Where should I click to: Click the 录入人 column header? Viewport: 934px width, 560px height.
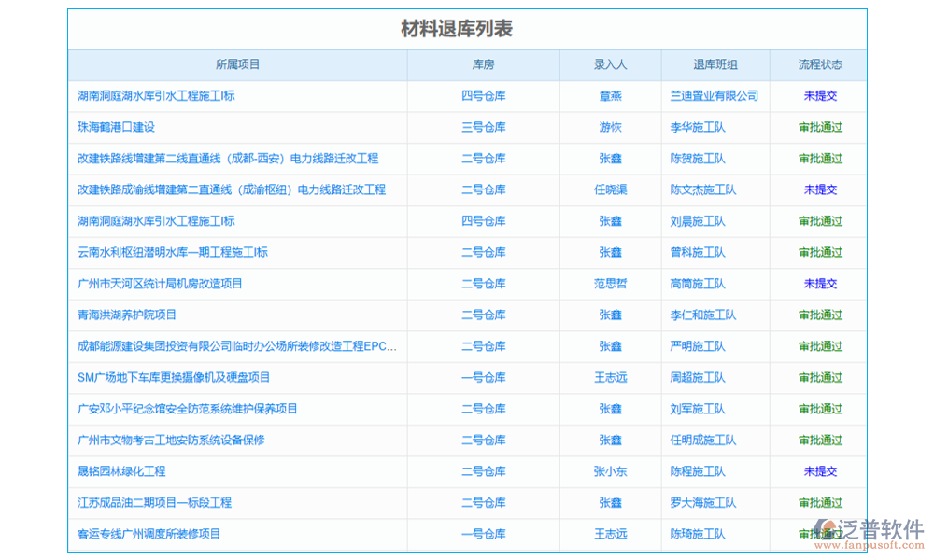tap(609, 64)
